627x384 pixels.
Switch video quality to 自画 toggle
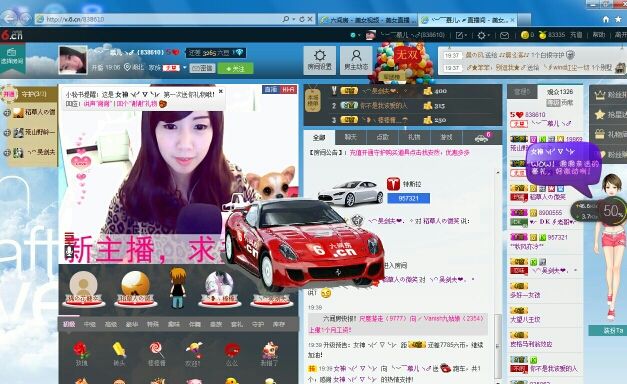point(271,90)
